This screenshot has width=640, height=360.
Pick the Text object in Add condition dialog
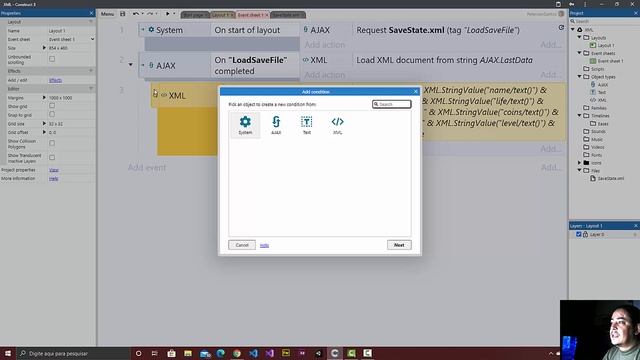307,125
